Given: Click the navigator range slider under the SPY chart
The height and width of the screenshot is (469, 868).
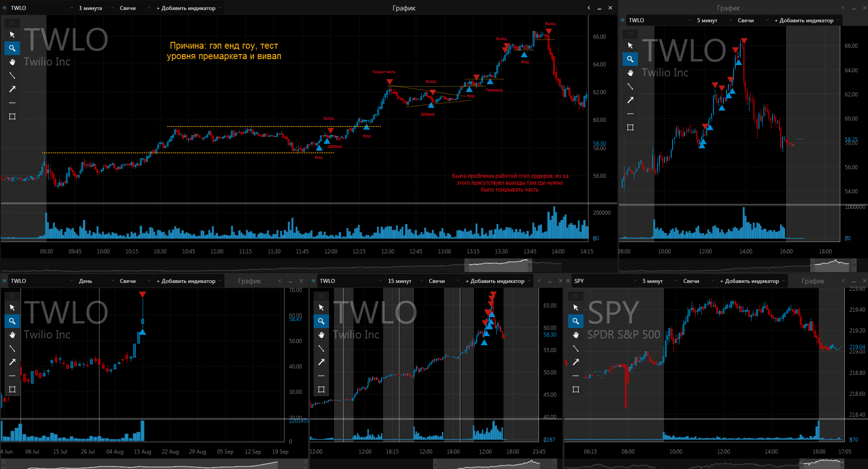Looking at the screenshot, I should tap(822, 464).
